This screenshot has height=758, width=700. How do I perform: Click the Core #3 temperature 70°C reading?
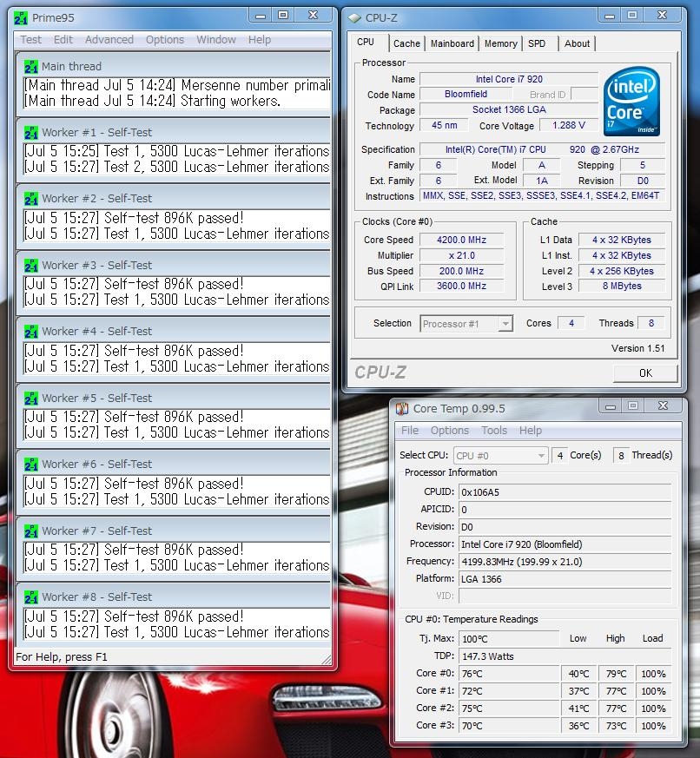[x=509, y=726]
